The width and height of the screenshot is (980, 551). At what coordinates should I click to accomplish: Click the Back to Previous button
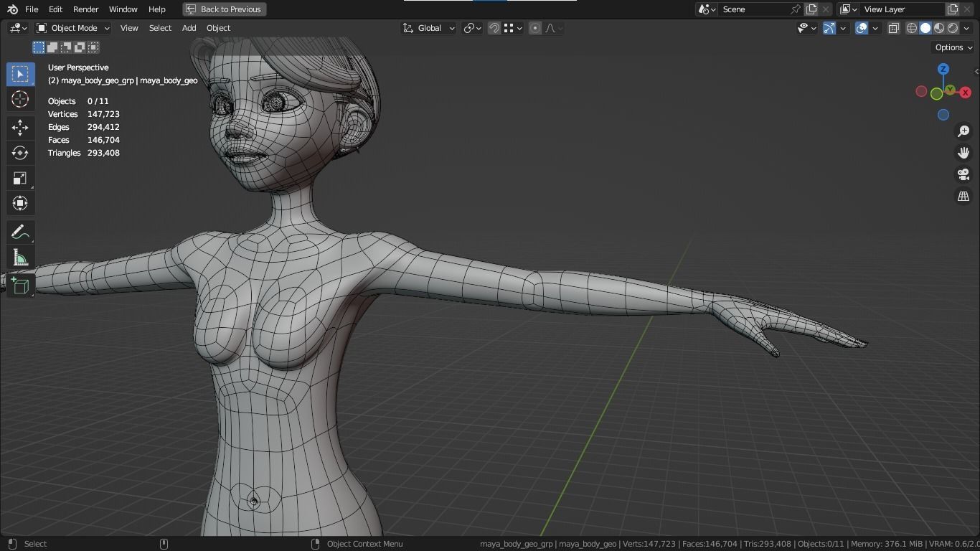tap(224, 9)
